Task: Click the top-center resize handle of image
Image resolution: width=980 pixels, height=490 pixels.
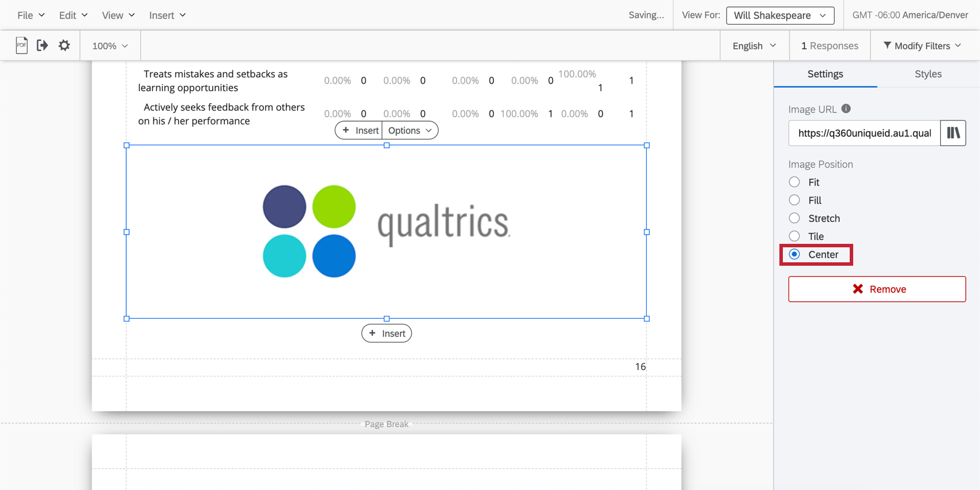Action: point(386,145)
